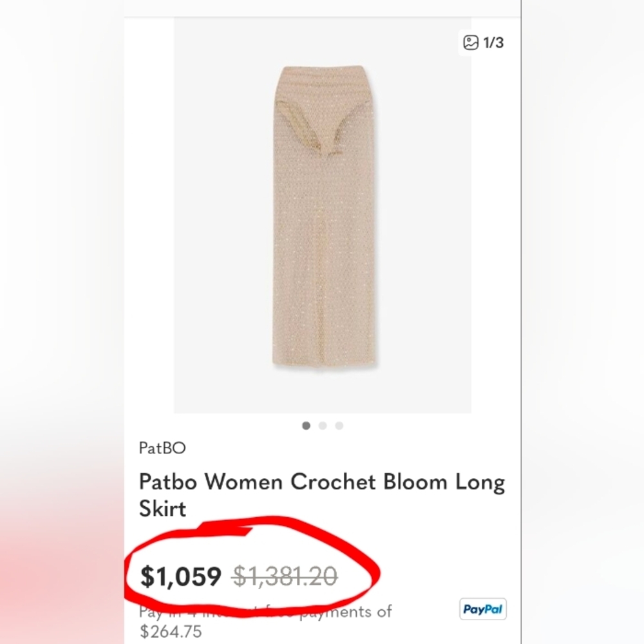Click the PayPal logo button
The height and width of the screenshot is (644, 644).
tap(483, 609)
